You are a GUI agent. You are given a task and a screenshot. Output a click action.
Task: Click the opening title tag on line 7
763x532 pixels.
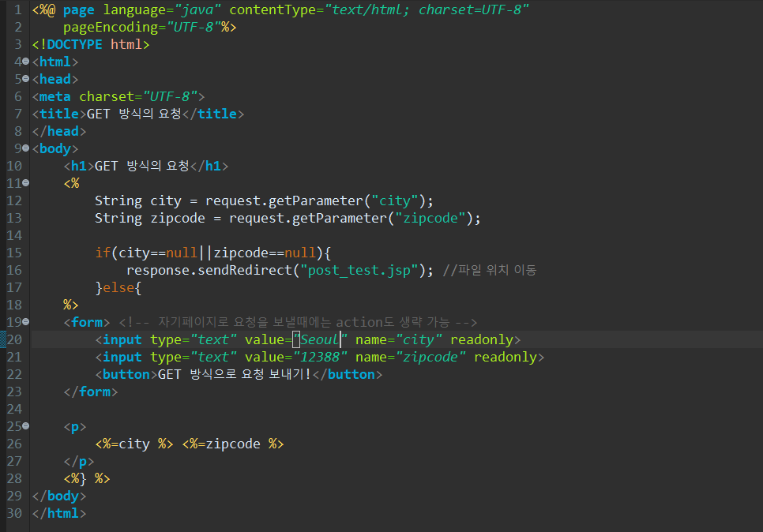59,114
